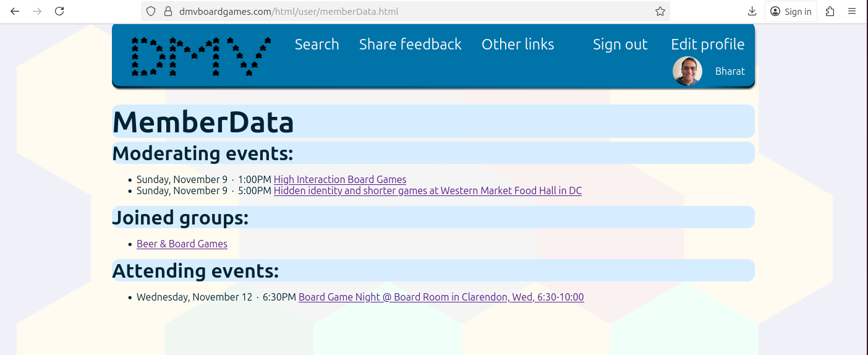This screenshot has width=868, height=355.
Task: Open Edit profile page
Action: [x=707, y=45]
